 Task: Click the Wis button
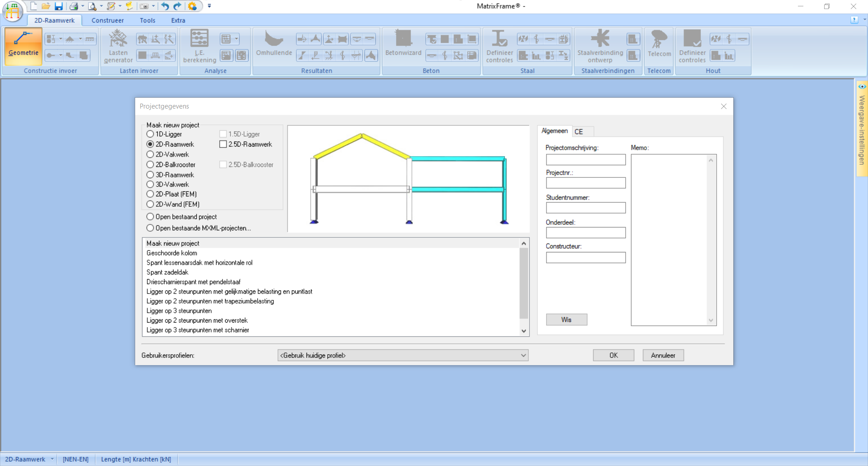(x=566, y=320)
